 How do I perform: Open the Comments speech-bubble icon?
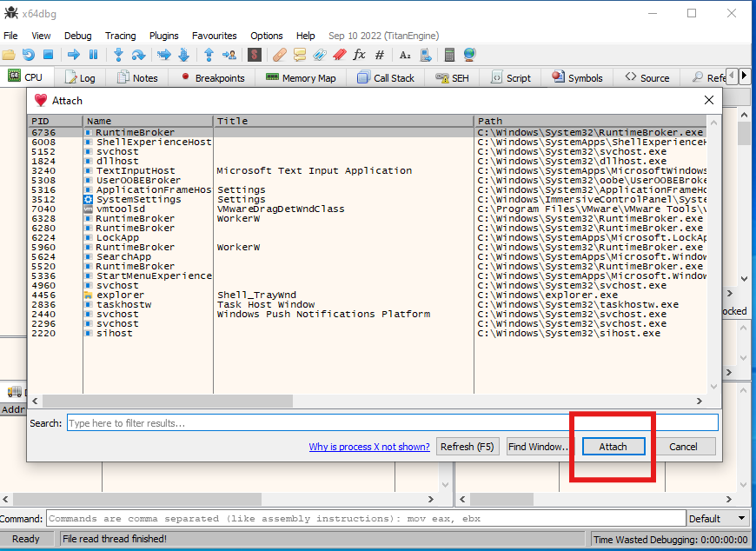(300, 55)
